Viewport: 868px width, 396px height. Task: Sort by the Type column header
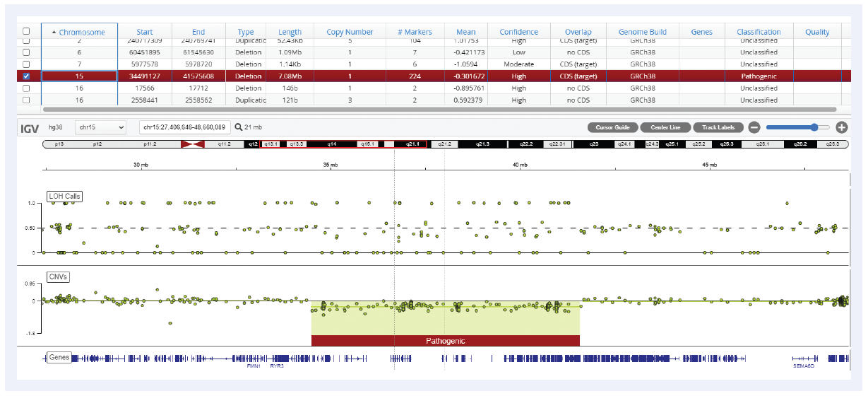tap(246, 32)
